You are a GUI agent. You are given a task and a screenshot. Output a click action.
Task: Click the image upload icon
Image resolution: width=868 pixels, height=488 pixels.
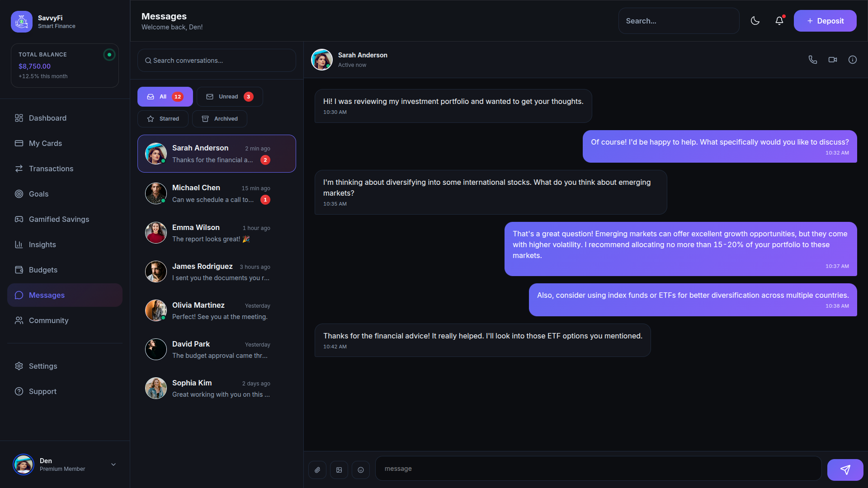click(x=339, y=470)
